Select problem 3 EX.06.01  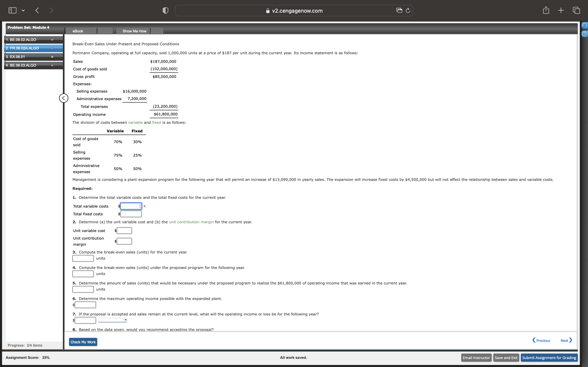pyautogui.click(x=27, y=56)
